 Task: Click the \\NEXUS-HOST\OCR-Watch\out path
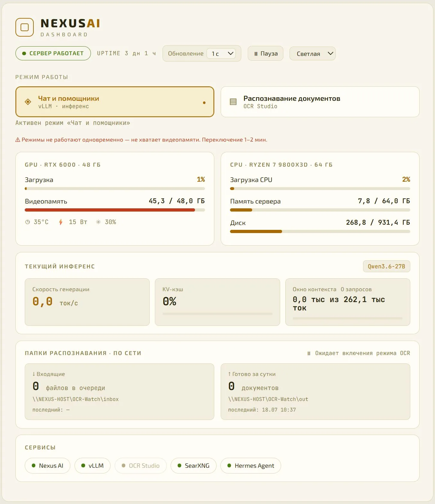[x=268, y=399]
